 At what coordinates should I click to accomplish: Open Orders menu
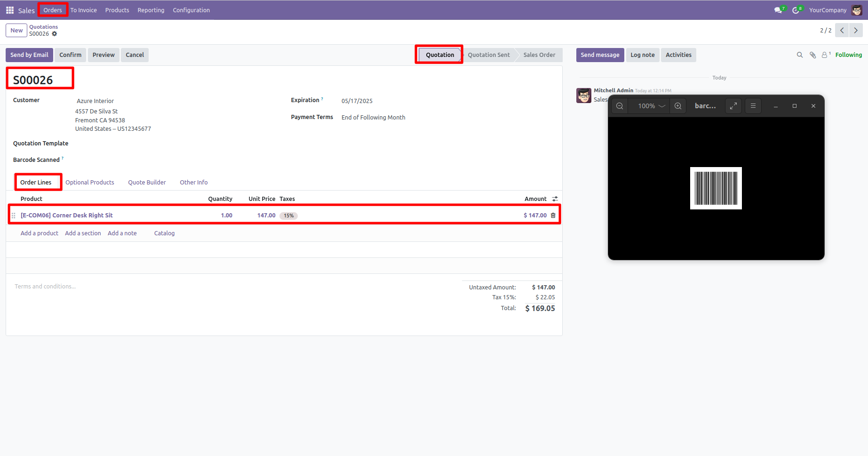tap(53, 10)
